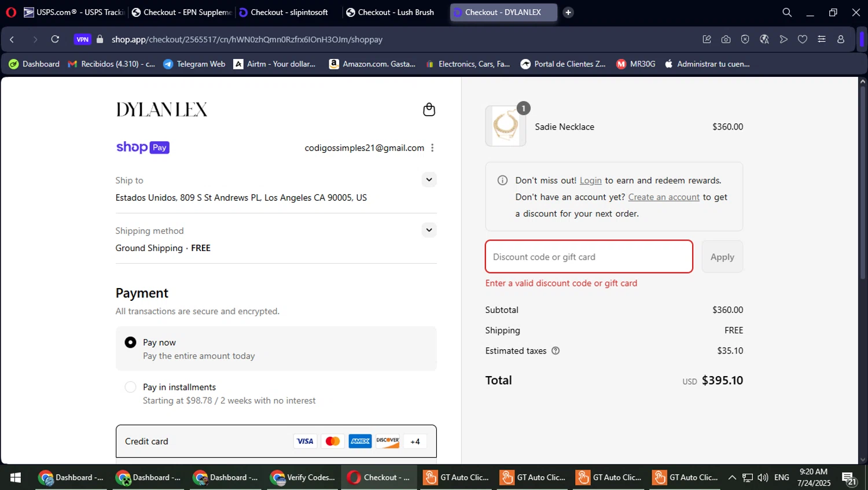Open the ad blocker shield icon
Image resolution: width=868 pixels, height=490 pixels.
(x=745, y=39)
